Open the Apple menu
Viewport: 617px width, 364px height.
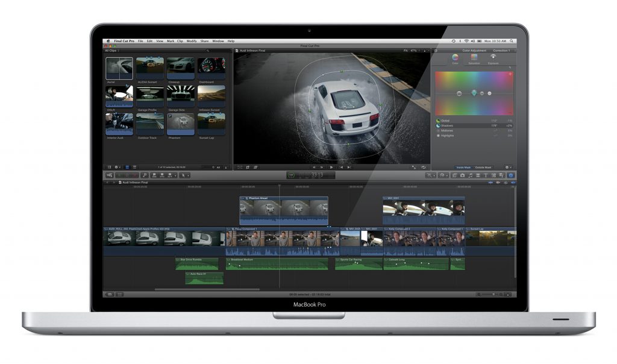(108, 41)
